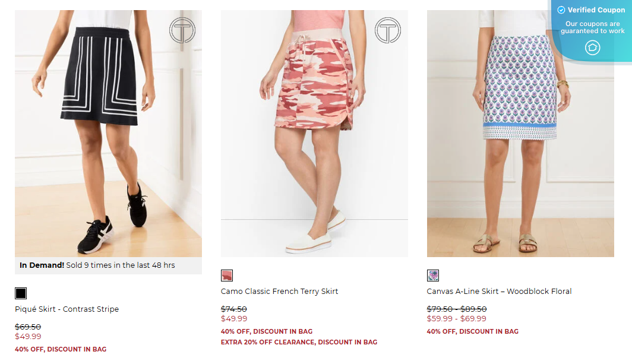Image resolution: width=632 pixels, height=364 pixels.
Task: Click the EXTRA 20% OFF CLEARANCE promotion text
Action: coord(298,343)
